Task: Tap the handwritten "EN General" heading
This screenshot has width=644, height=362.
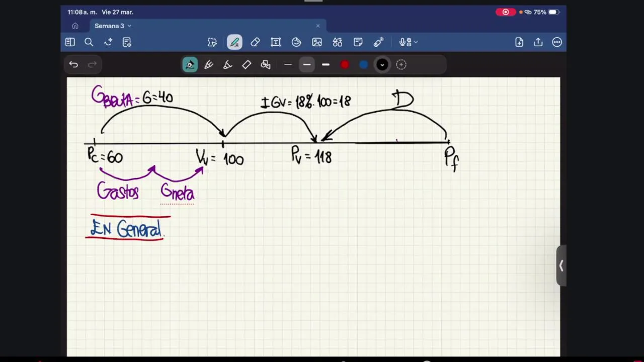Action: [x=126, y=229]
